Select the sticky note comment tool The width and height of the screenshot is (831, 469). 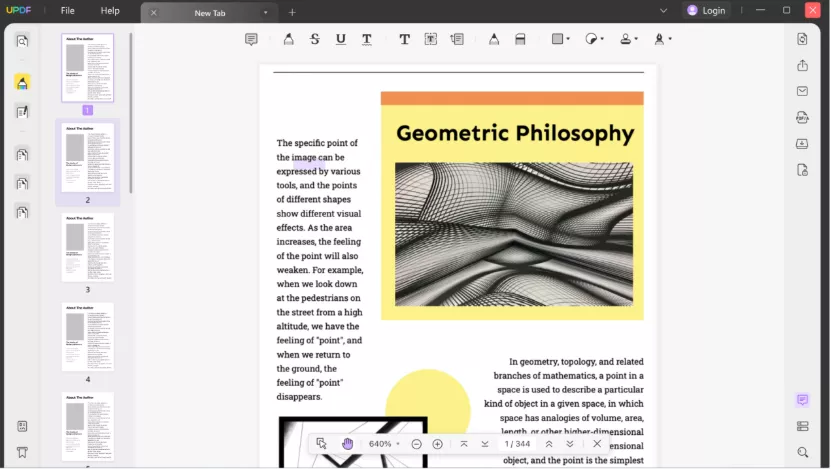tap(251, 39)
